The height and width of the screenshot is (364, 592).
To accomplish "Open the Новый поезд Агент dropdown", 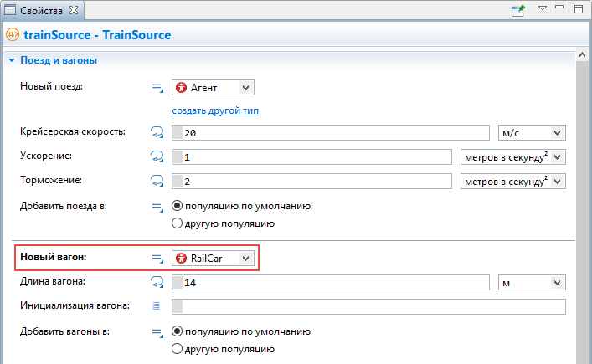I will [213, 88].
